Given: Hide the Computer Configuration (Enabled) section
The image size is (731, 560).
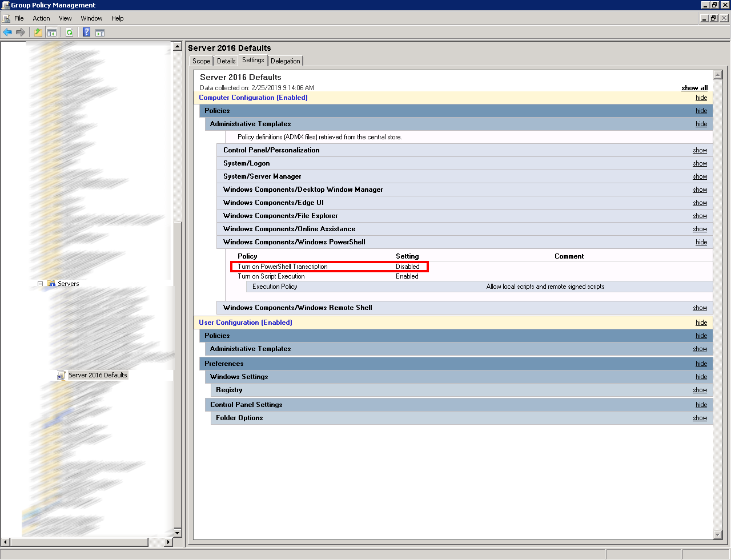Looking at the screenshot, I should coord(701,98).
